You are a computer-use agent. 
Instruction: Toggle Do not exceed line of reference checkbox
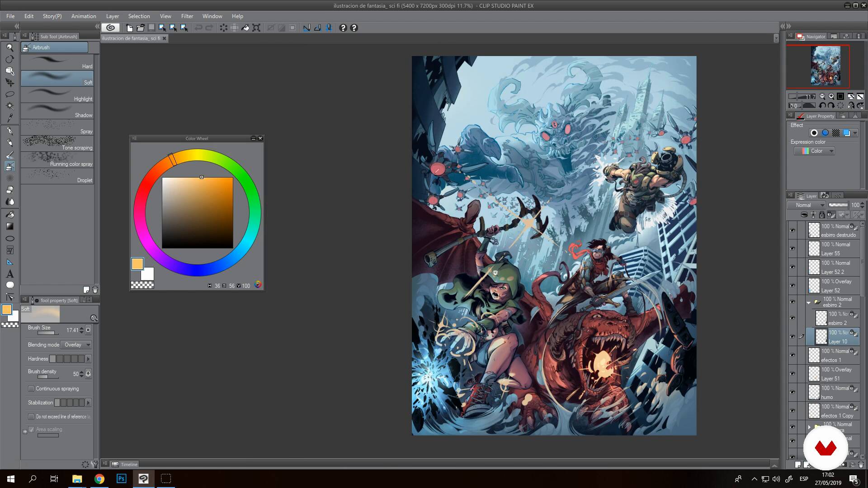tap(31, 417)
